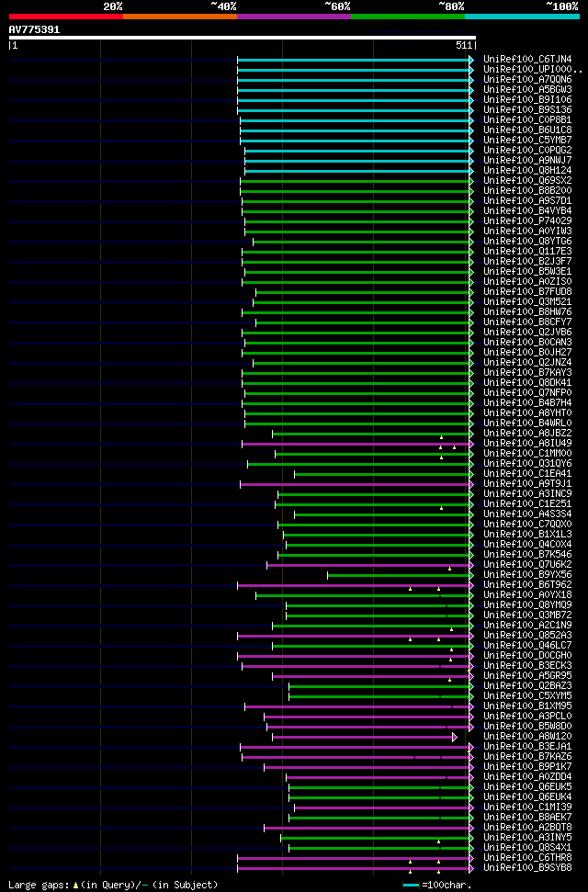Click the cyan ~100% legend segment

(x=522, y=17)
